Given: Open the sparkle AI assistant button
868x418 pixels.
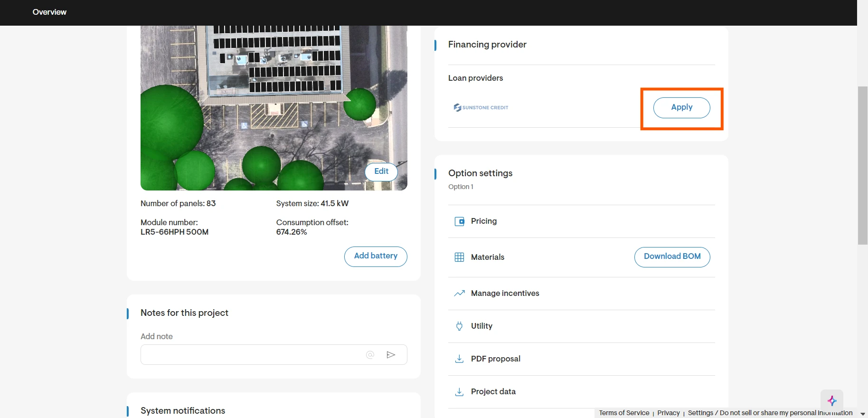Looking at the screenshot, I should (x=832, y=401).
